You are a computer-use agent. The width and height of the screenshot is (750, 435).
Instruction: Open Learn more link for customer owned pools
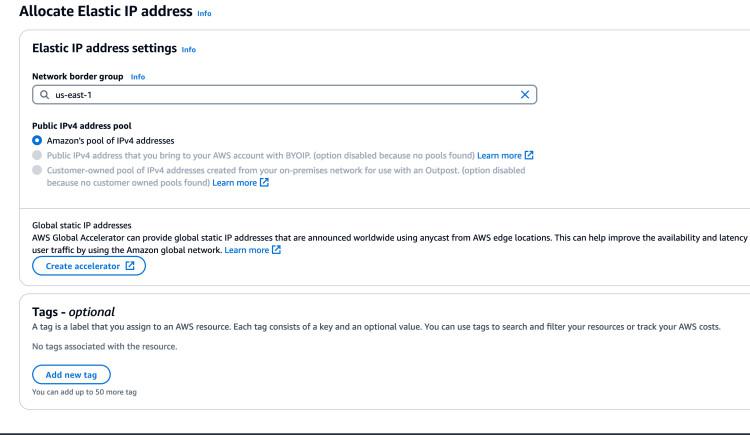click(x=233, y=183)
